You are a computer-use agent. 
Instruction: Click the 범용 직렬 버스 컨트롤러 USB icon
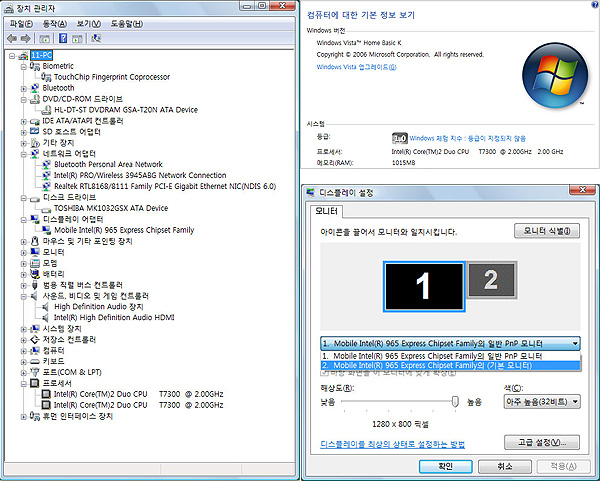pos(35,285)
